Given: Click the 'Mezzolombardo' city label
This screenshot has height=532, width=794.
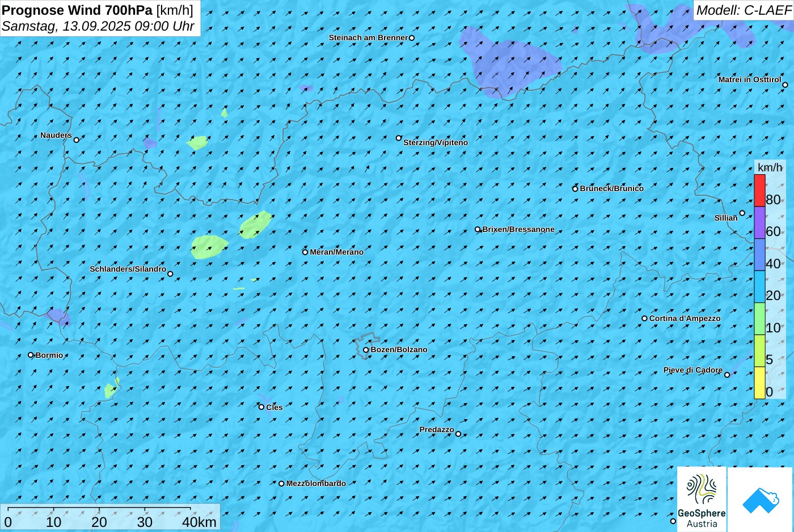Looking at the screenshot, I should coord(316,484).
